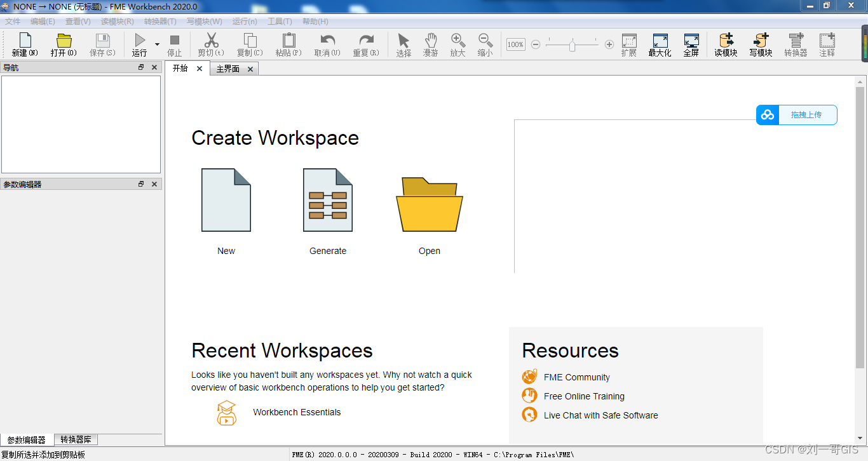
Task: Open the Workbench Essentials link
Action: coord(297,412)
